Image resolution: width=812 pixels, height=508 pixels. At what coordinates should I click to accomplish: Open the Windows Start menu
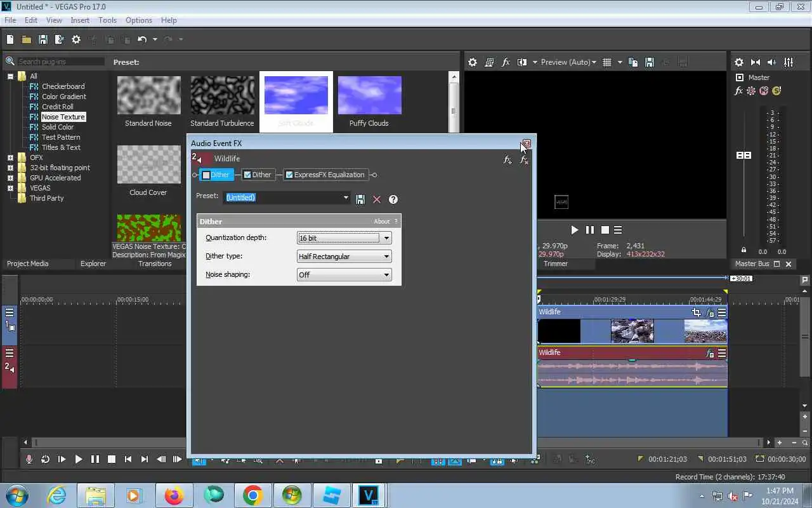[16, 495]
